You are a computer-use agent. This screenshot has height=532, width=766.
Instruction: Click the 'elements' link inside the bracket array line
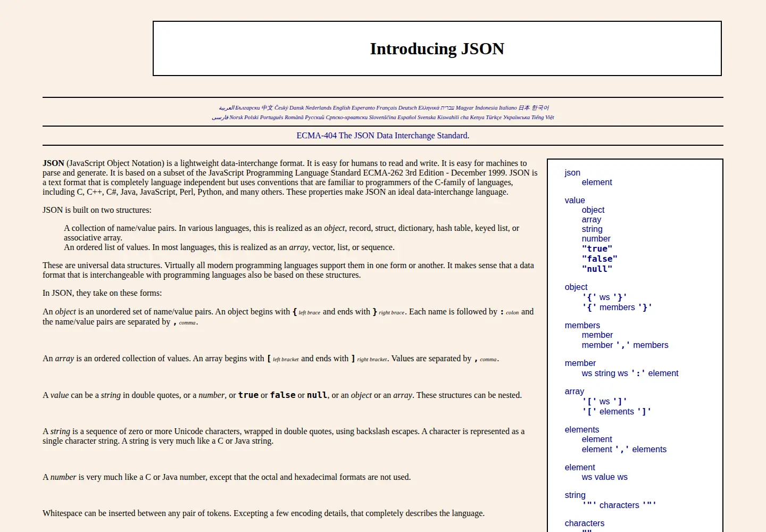[617, 412]
